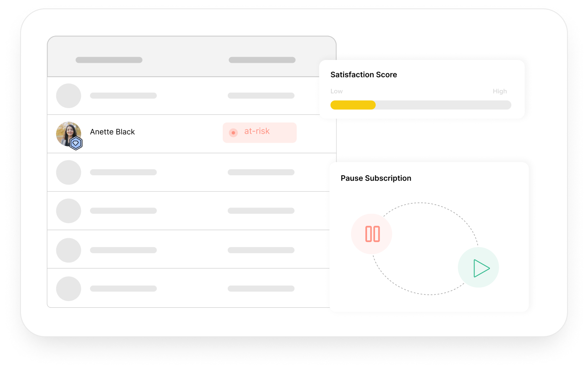Screen dimensions: 588x369
Task: Click the yellow filled part of satisfaction bar
Action: (353, 105)
